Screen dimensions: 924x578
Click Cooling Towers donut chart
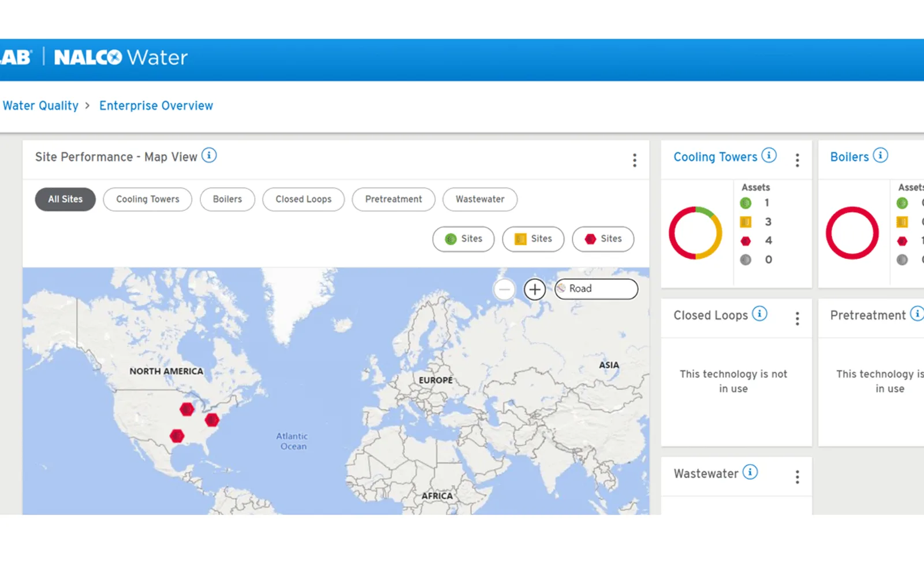[x=695, y=233]
